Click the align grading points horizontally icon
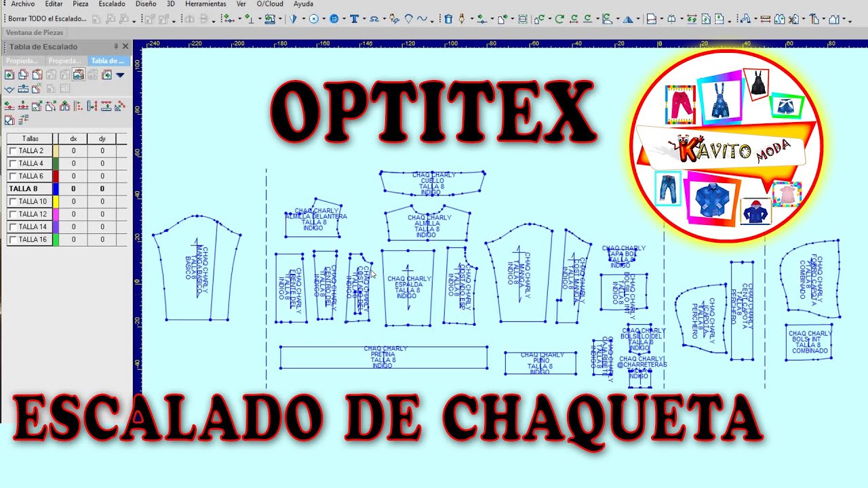This screenshot has width=868, height=488. click(106, 106)
